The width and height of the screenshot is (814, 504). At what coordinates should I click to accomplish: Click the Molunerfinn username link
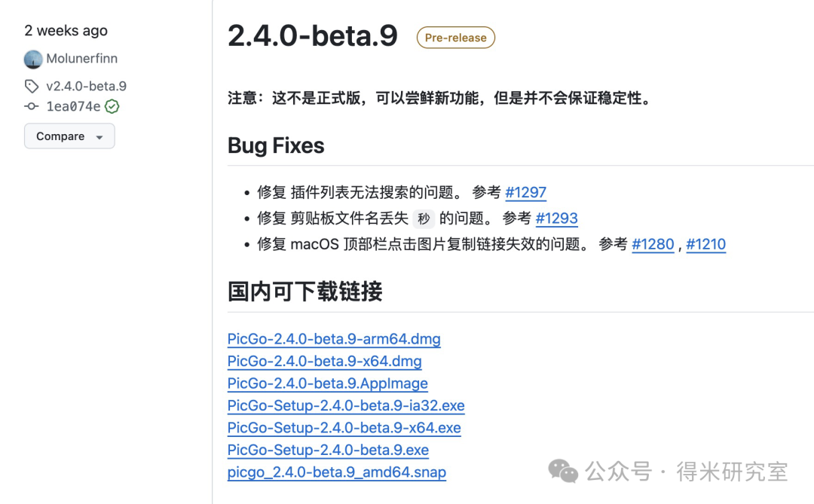click(83, 59)
